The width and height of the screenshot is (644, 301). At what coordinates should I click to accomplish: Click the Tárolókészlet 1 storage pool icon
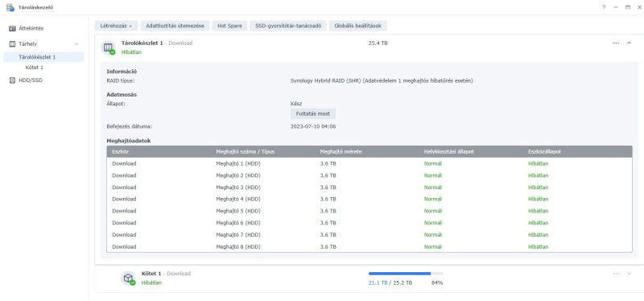pos(109,47)
